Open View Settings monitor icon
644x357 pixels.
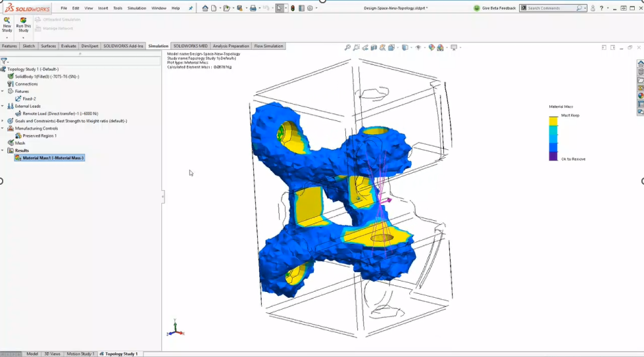[454, 47]
